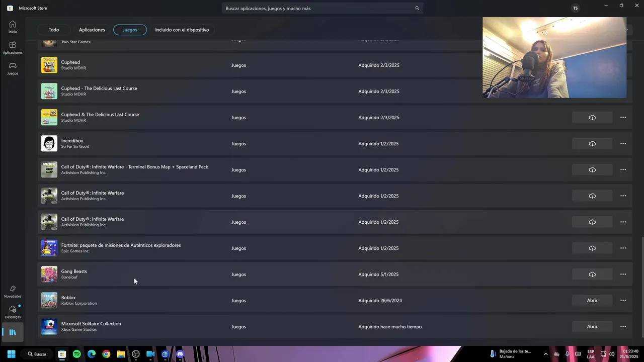The image size is (644, 362).
Task: Download Fortnite Auténticos exploradores pack
Action: (x=592, y=248)
